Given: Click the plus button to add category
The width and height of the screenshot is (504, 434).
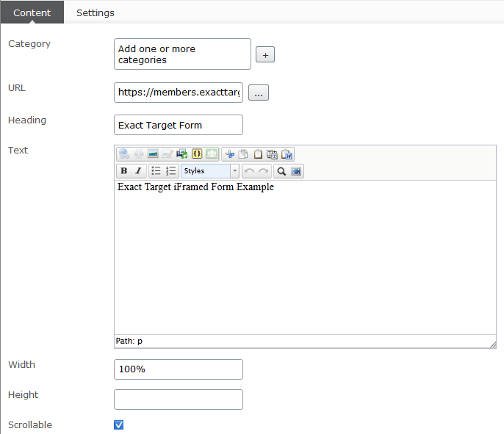Looking at the screenshot, I should point(264,55).
